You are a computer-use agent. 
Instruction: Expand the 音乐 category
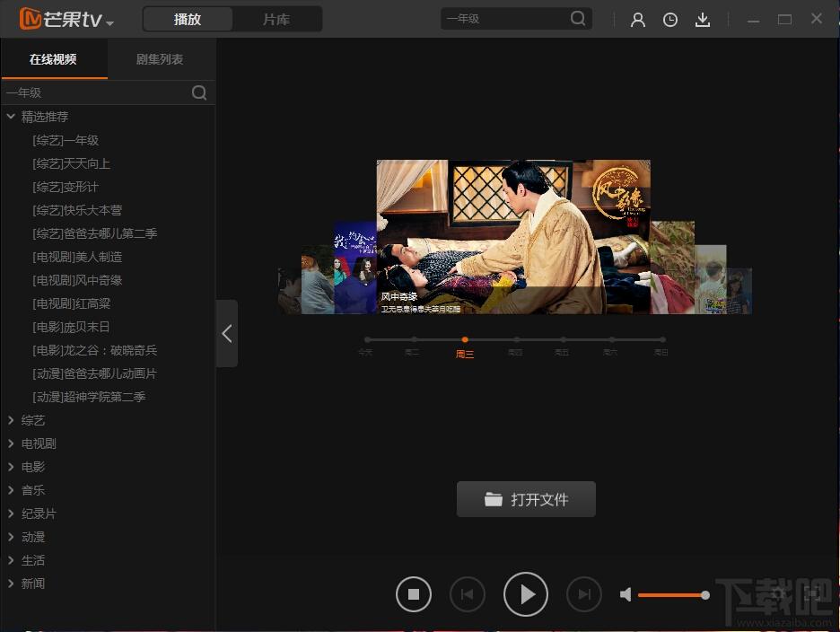click(x=11, y=490)
